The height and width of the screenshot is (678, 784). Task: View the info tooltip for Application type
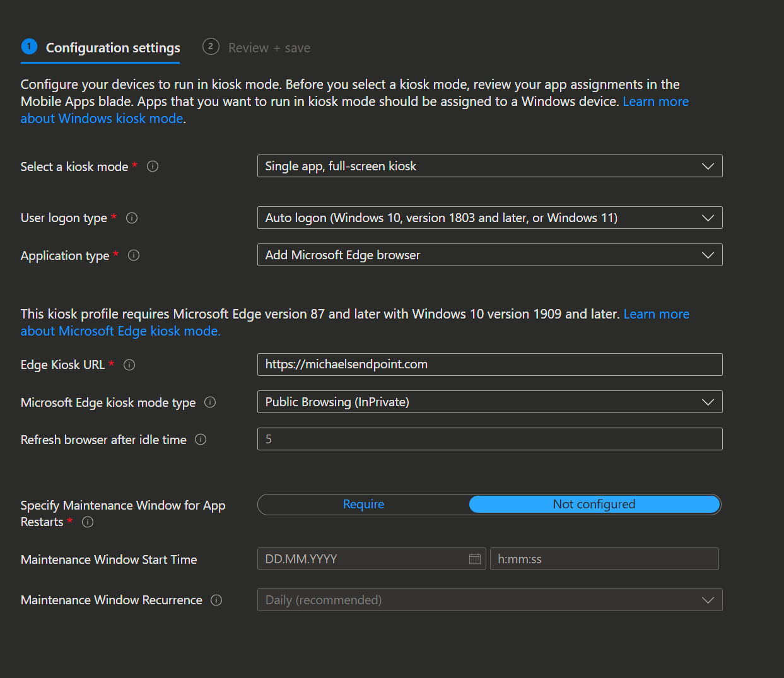tap(133, 255)
